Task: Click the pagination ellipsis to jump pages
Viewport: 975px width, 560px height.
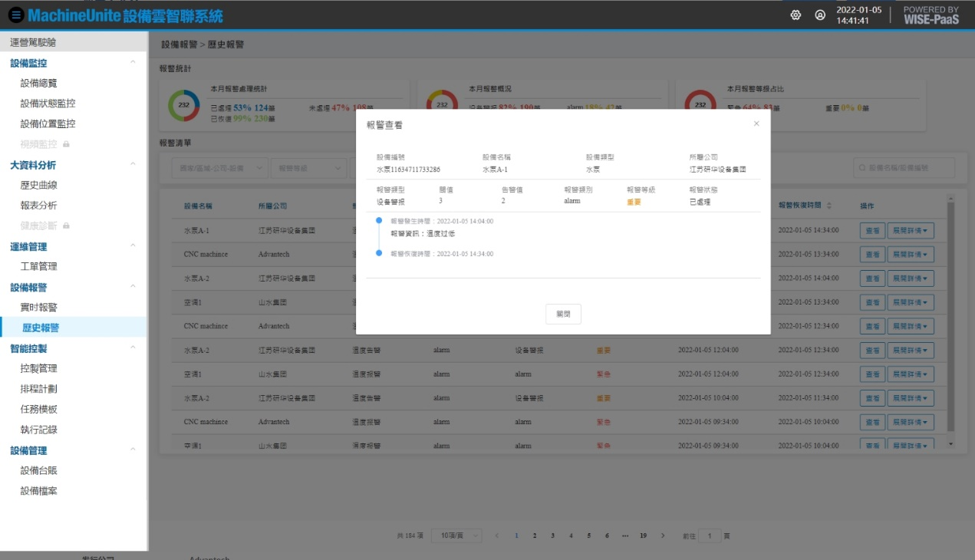Action: coord(625,535)
